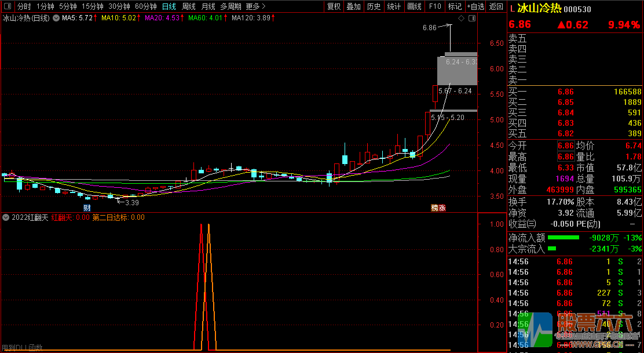644x353 pixels.
Task: Open F10 company information
Action: [434, 7]
